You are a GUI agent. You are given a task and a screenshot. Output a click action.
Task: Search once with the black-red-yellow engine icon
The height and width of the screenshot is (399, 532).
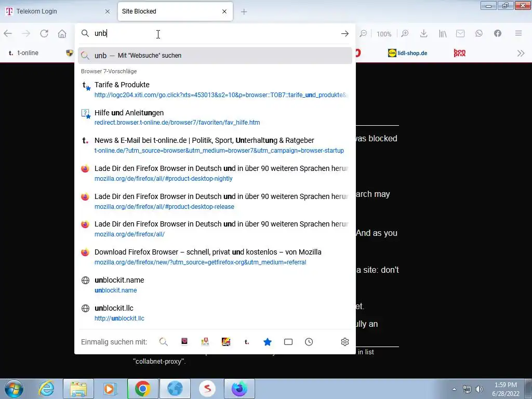point(225,342)
